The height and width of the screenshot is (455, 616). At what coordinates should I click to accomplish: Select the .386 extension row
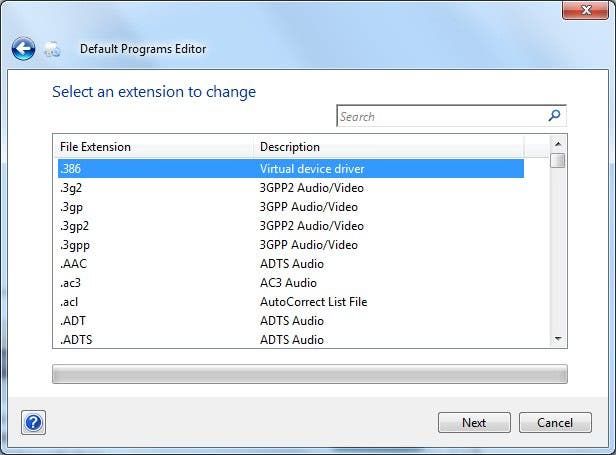coord(291,169)
